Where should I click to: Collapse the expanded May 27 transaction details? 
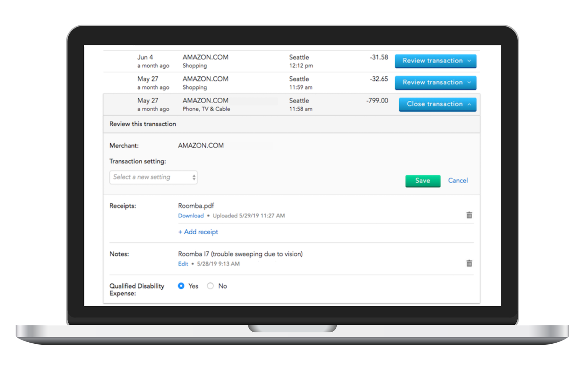(437, 104)
